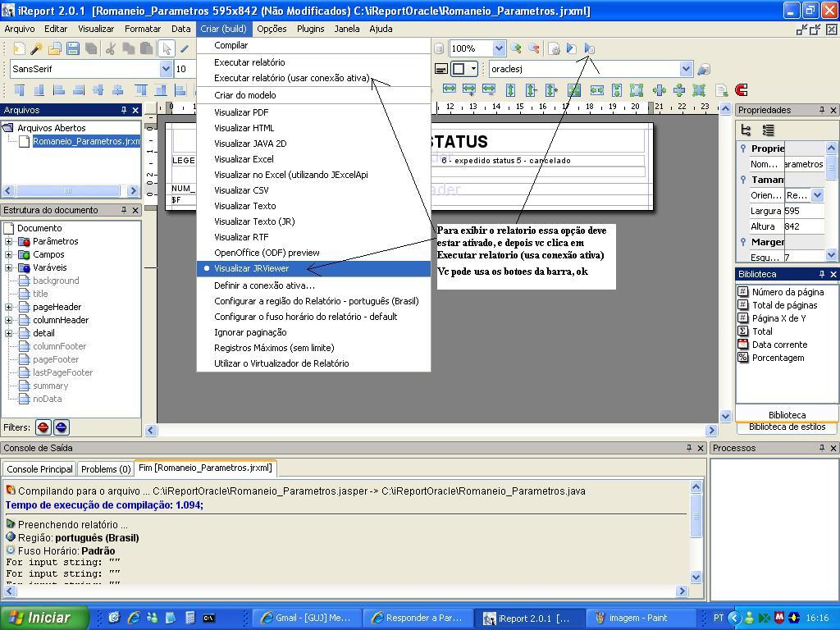840x630 pixels.
Task: Click the Compilar menu entry
Action: tap(313, 46)
